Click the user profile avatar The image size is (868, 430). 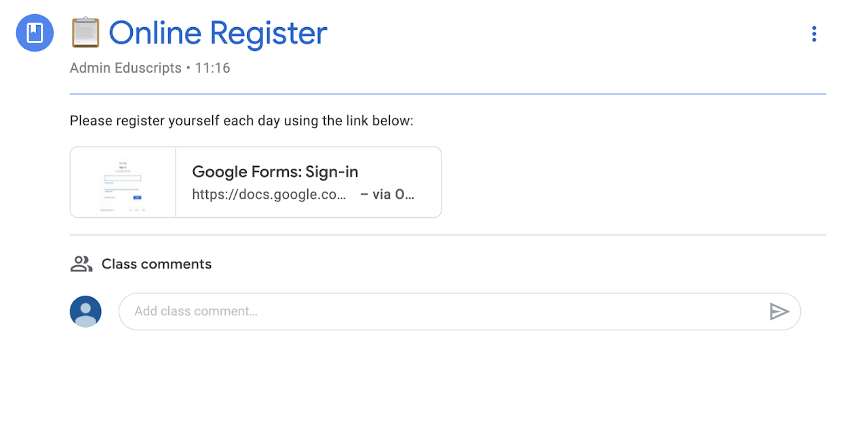click(x=85, y=311)
